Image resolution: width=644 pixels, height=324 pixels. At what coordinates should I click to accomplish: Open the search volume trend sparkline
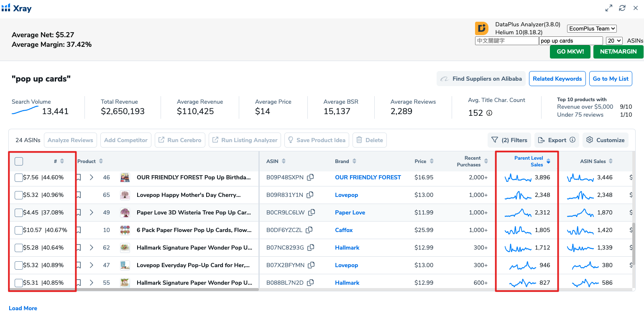pos(26,111)
